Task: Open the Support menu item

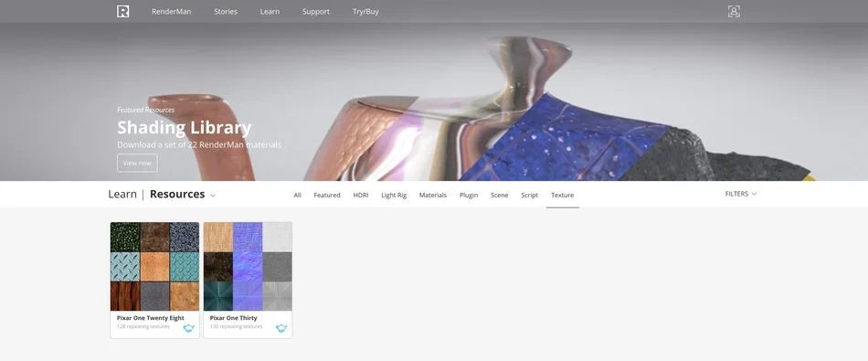Action: [316, 12]
